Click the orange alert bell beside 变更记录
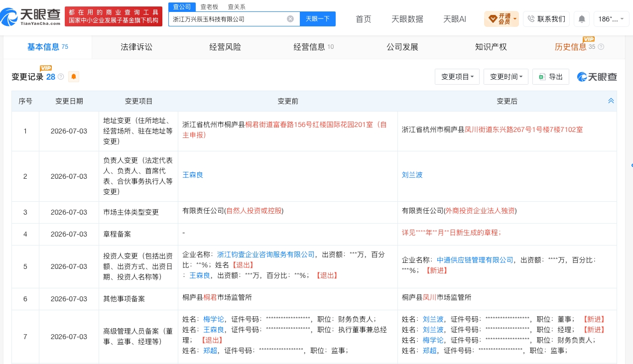 coord(74,77)
